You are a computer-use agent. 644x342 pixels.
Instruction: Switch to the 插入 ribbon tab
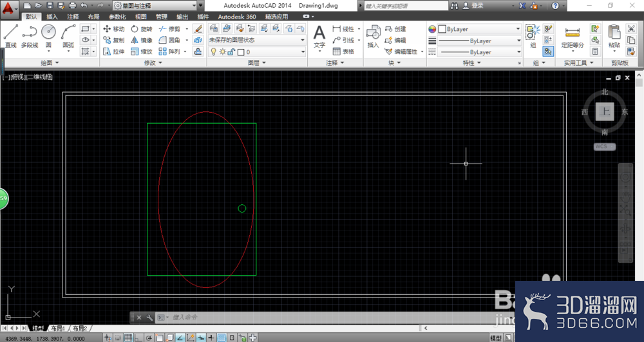[52, 17]
